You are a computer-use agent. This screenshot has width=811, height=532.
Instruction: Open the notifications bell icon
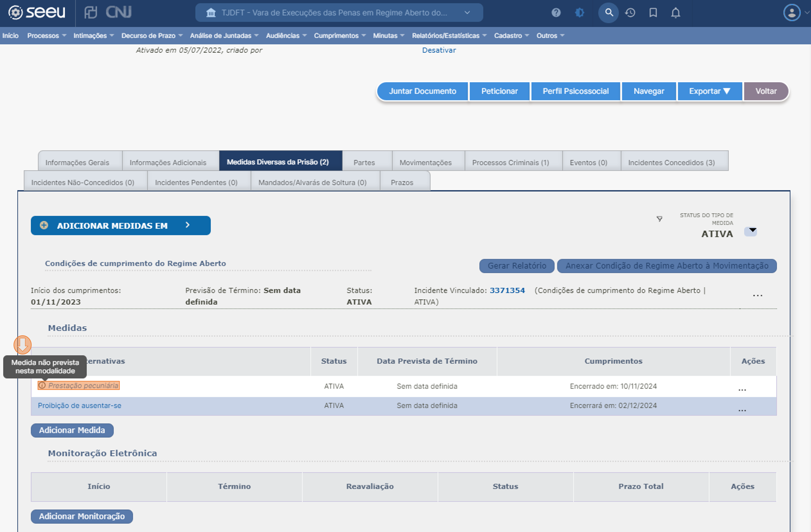coord(675,13)
